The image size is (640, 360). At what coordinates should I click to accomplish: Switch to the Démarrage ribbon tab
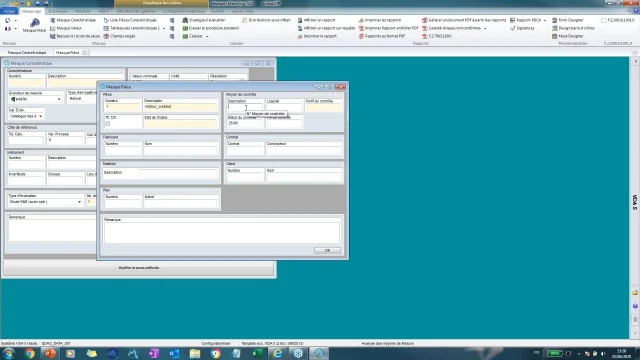[x=31, y=11]
